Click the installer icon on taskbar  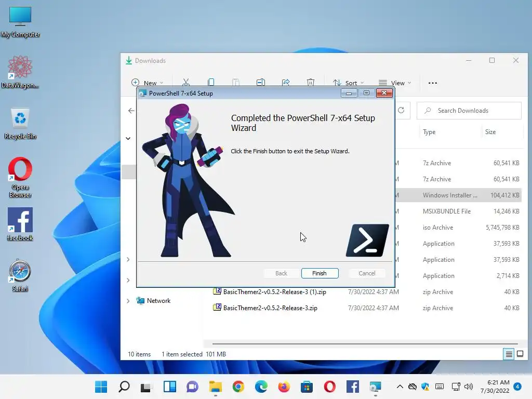point(375,387)
